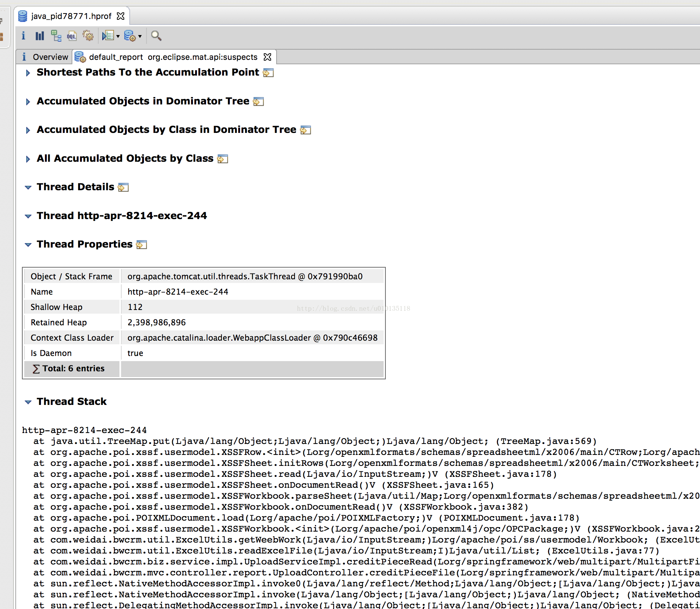Image resolution: width=700 pixels, height=609 pixels.
Task: Open Shortest Paths section in new pane icon
Action: 268,73
